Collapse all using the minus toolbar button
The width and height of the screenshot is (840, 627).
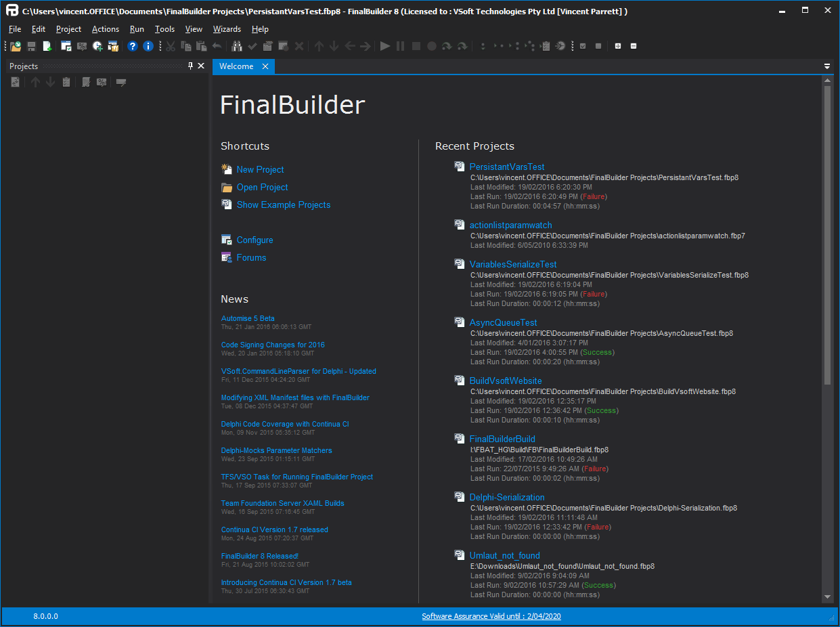pyautogui.click(x=634, y=46)
